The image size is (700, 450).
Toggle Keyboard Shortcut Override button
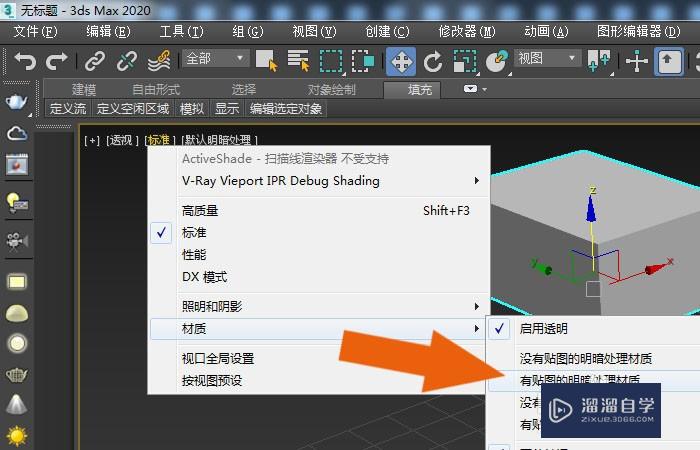pos(668,61)
